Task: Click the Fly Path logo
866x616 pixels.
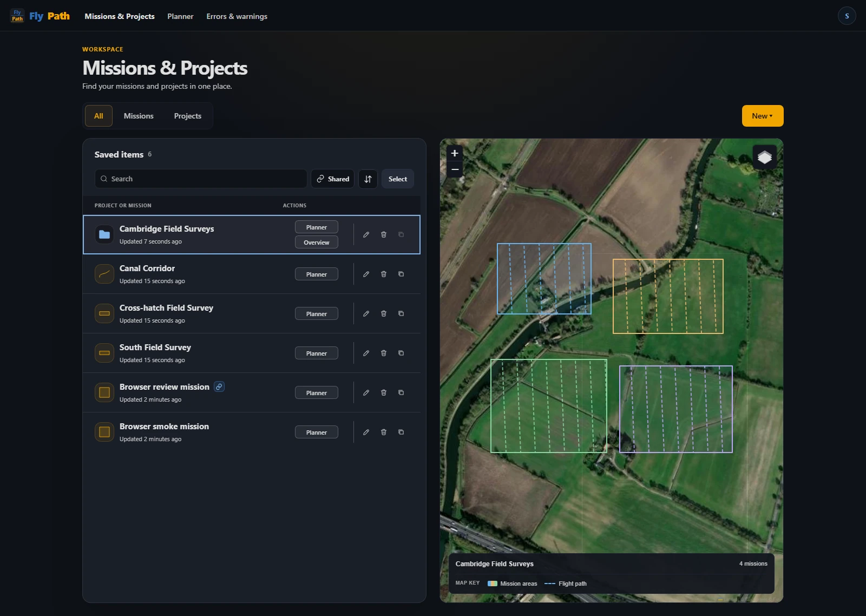Action: pos(41,16)
